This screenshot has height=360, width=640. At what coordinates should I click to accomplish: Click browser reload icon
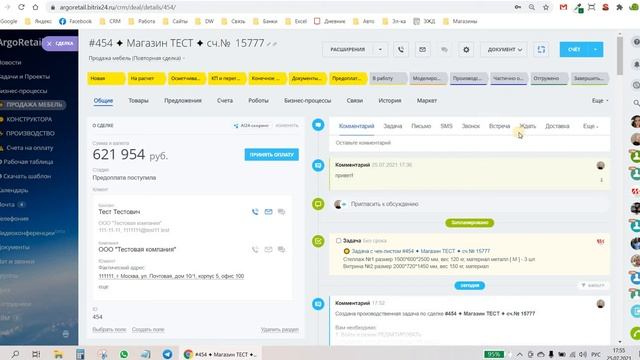coord(21,7)
